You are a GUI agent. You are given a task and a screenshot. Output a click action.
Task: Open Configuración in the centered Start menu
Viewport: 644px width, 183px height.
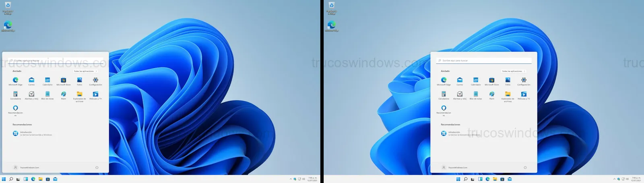524,80
